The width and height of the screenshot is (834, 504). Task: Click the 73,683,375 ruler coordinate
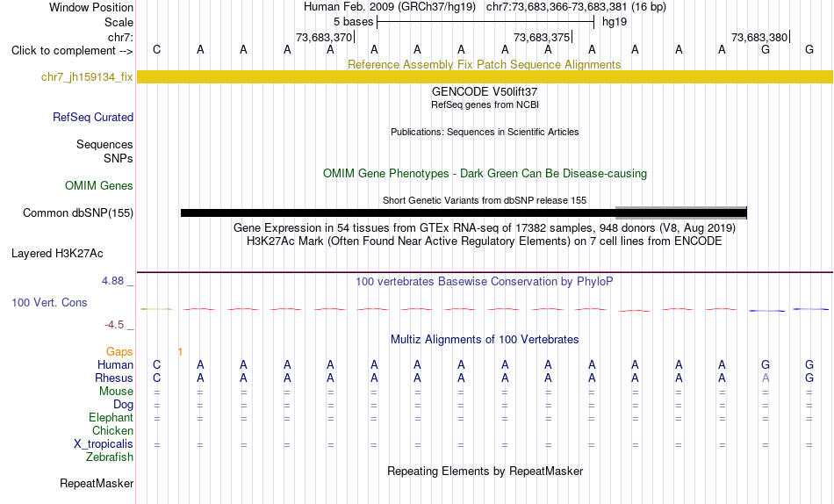[542, 37]
